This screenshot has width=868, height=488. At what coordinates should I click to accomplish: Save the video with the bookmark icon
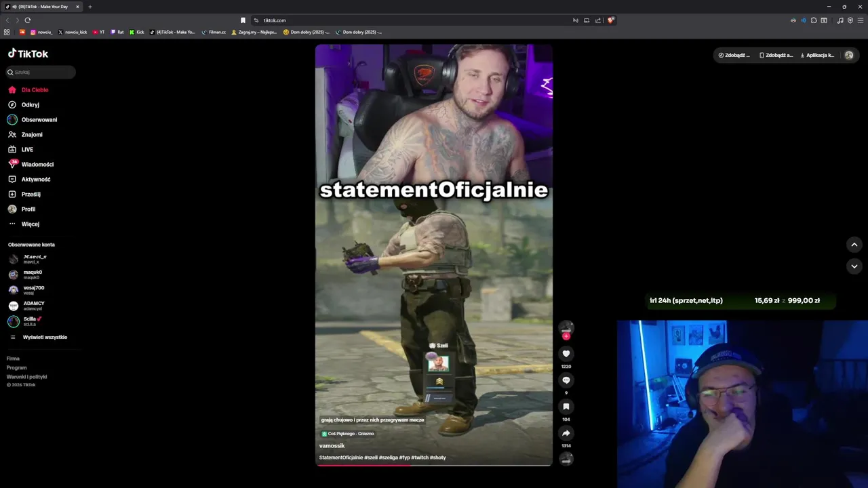(566, 407)
